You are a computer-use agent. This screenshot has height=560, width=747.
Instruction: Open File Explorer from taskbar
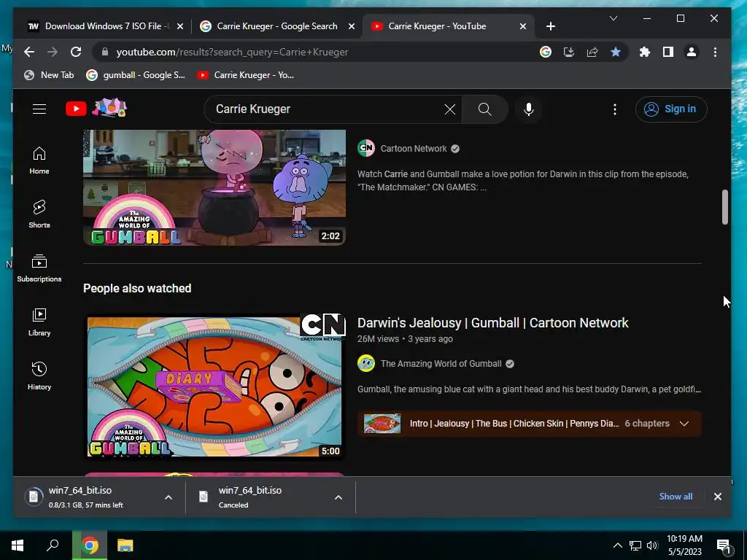pos(125,545)
